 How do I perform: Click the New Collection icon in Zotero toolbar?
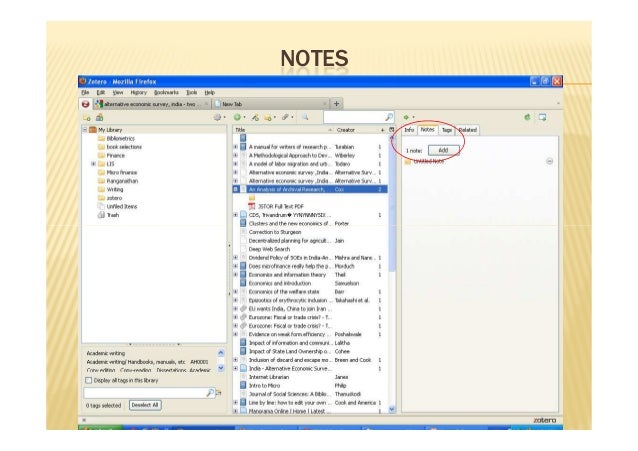click(86, 118)
